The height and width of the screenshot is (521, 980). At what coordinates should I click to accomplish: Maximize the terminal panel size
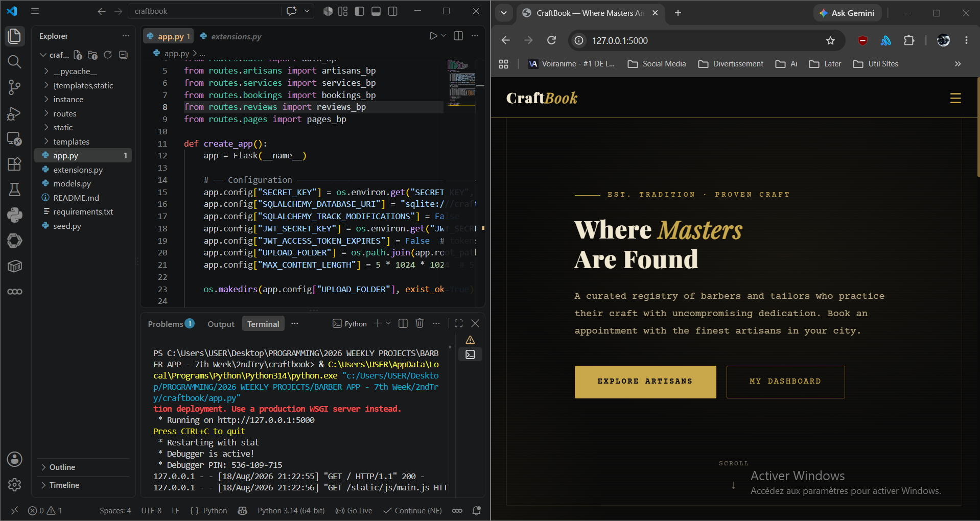point(458,323)
